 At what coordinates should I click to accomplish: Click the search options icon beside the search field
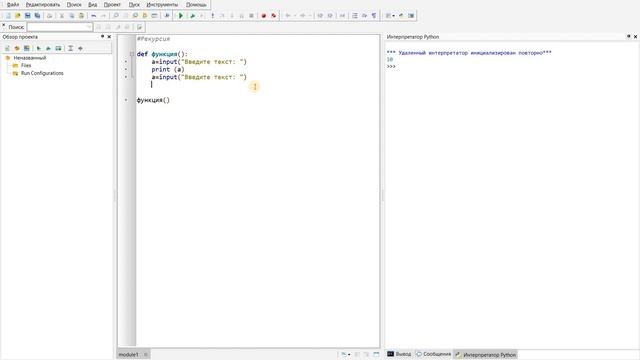(x=140, y=27)
